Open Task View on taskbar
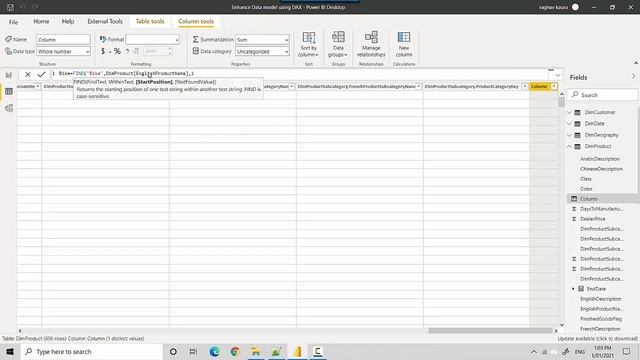This screenshot has height=360, width=640. point(193,351)
